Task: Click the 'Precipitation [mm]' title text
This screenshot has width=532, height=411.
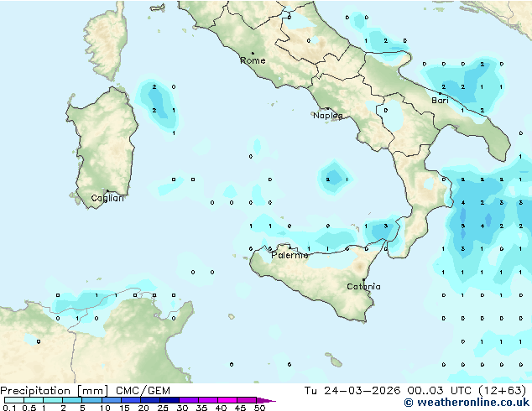Action: [x=55, y=391]
